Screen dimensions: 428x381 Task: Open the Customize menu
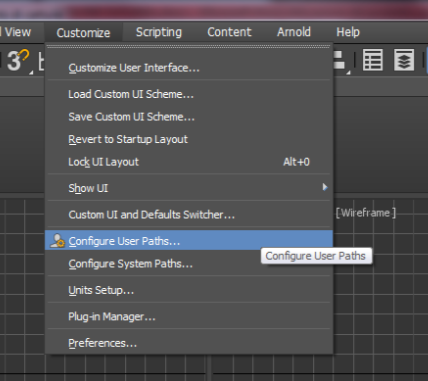(83, 32)
